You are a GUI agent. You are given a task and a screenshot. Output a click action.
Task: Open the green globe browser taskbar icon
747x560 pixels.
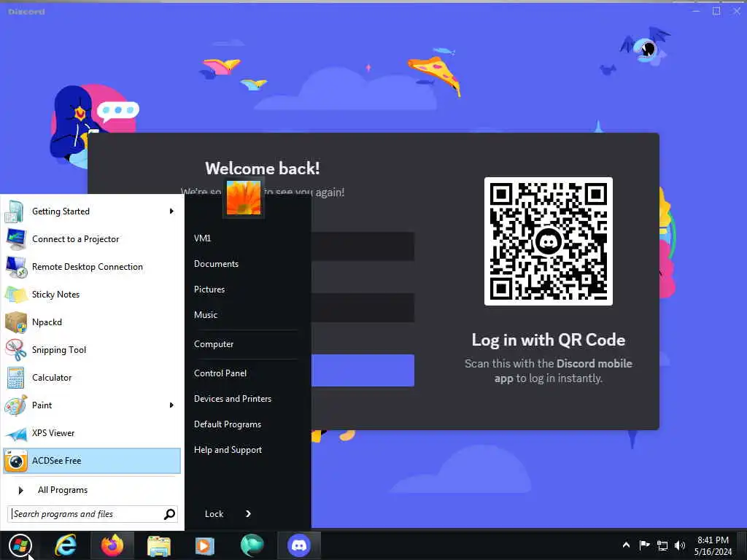(x=252, y=545)
